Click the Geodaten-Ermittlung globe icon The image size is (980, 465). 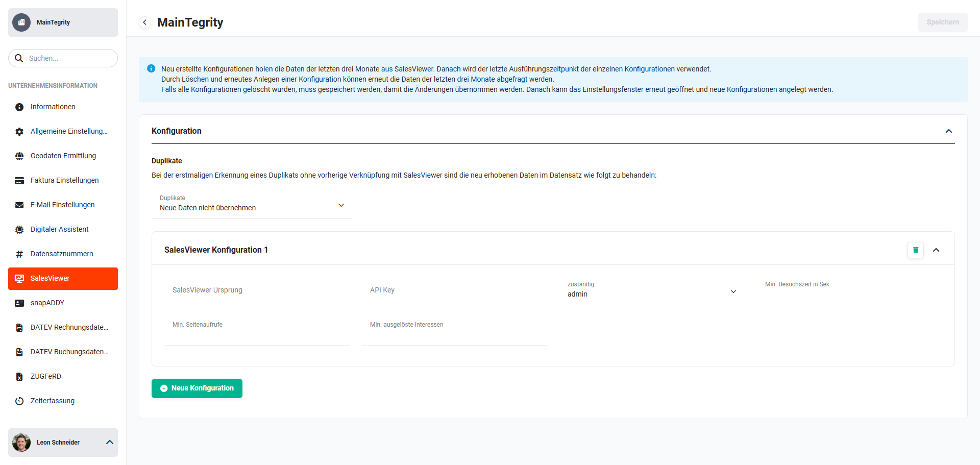point(19,156)
